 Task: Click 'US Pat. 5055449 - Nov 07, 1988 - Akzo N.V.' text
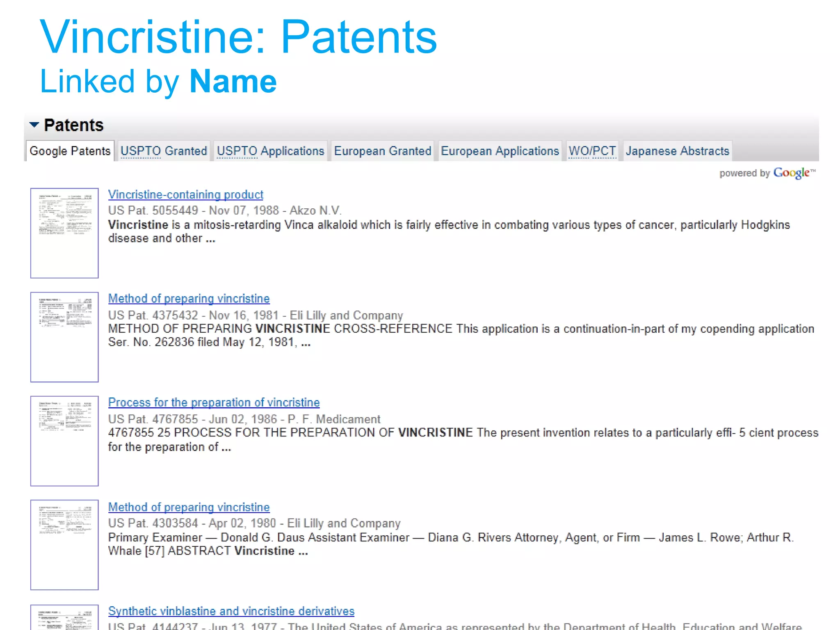pyautogui.click(x=225, y=210)
